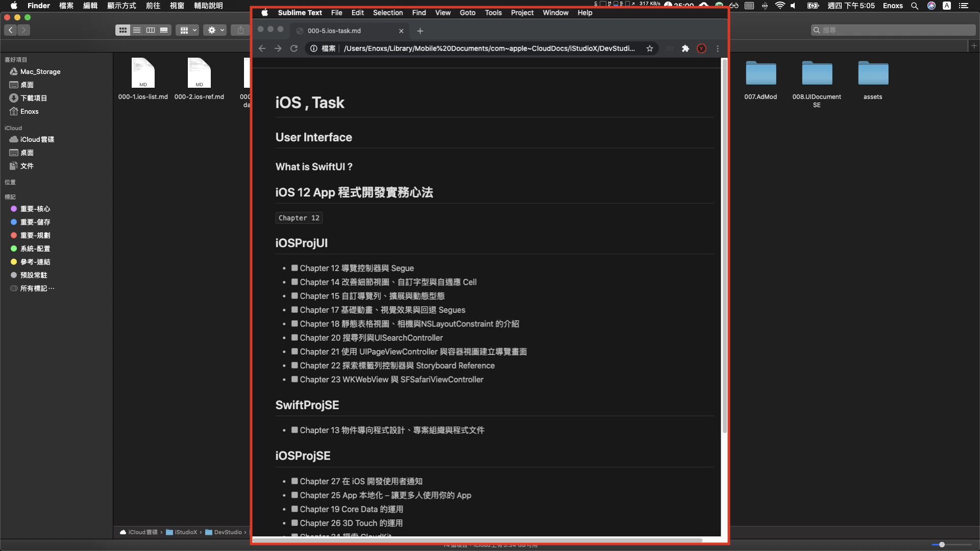Filter by purple 重要-核心 tag
The height and width of the screenshot is (551, 980).
pos(35,209)
